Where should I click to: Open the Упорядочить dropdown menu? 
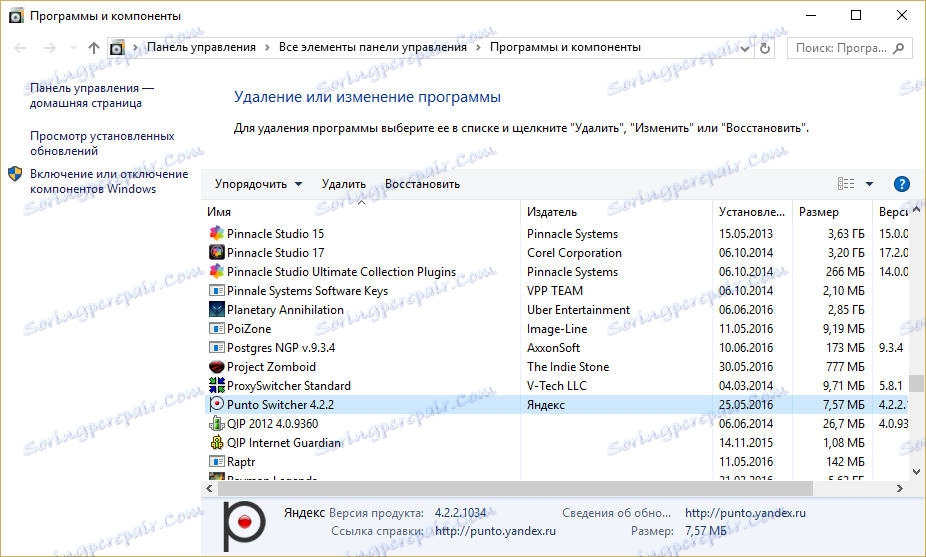[258, 184]
